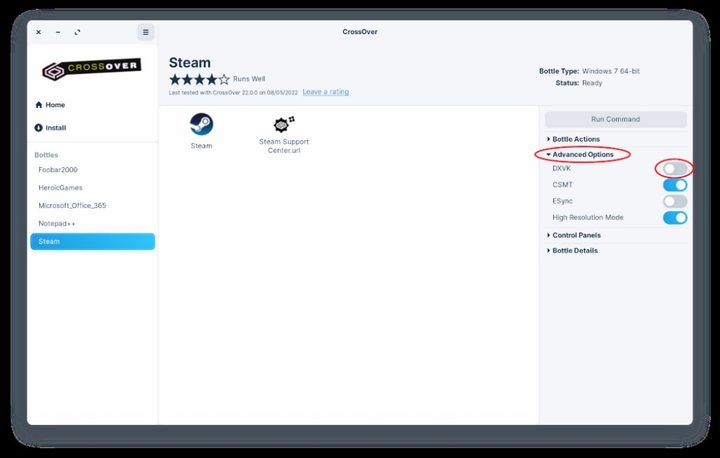Image resolution: width=720 pixels, height=458 pixels.
Task: Expand the Control Panels section
Action: pos(576,235)
